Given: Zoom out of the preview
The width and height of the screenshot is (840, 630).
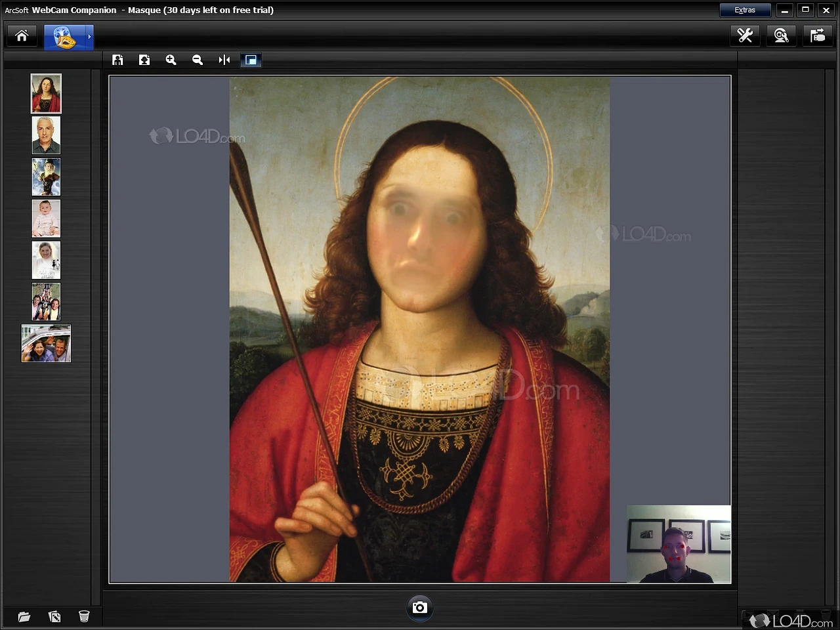Looking at the screenshot, I should pos(198,60).
